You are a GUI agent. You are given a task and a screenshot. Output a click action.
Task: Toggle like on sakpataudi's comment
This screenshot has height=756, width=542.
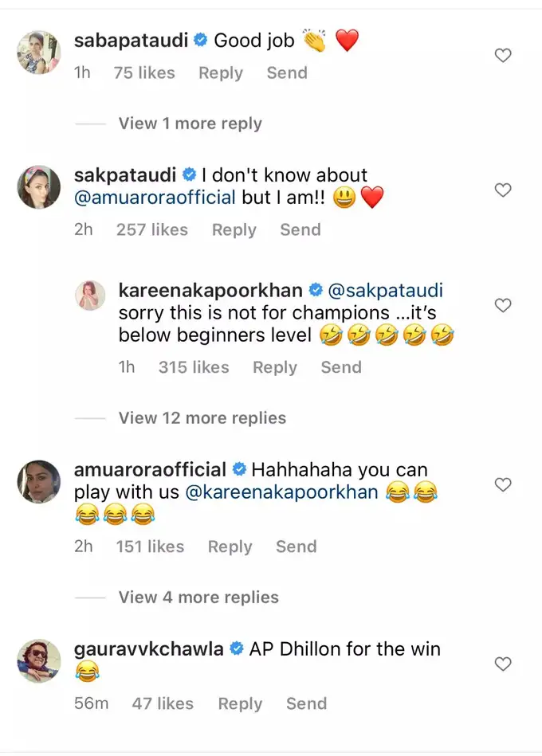(503, 190)
